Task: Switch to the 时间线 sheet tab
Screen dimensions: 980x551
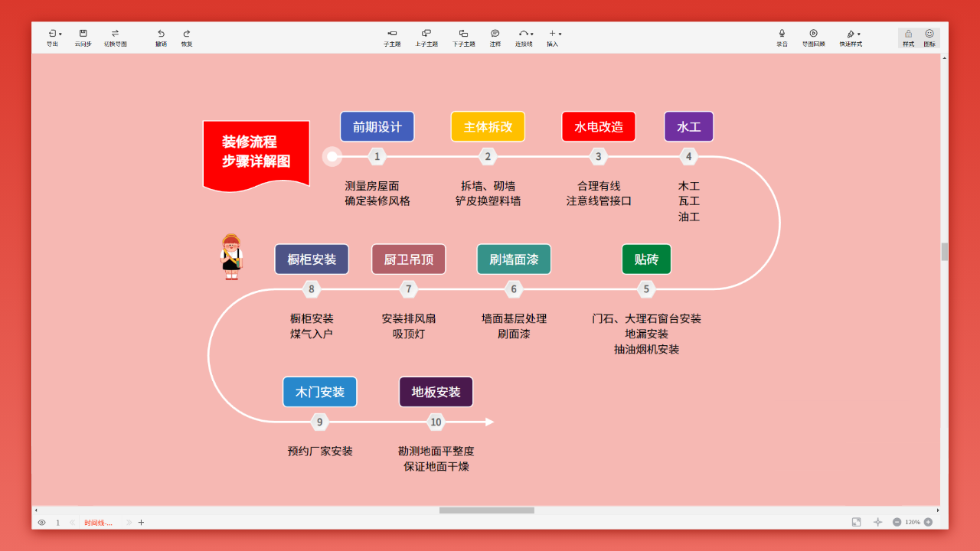Action: 98,522
